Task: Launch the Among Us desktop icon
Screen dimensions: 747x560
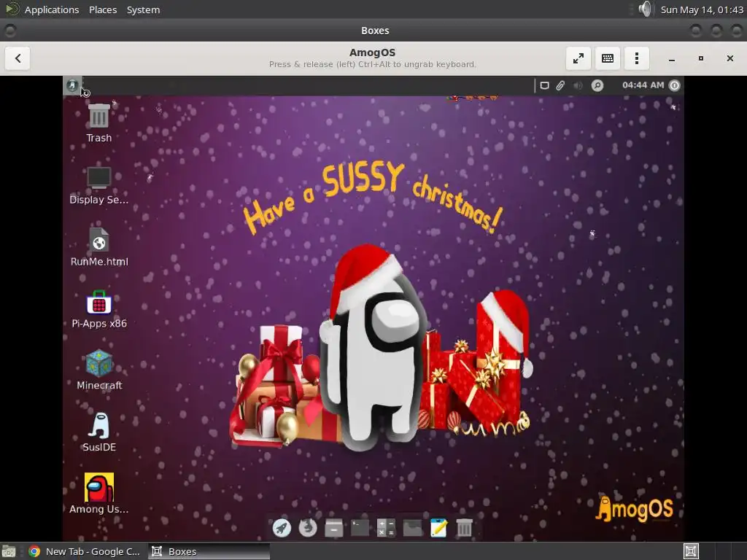Action: click(98, 487)
